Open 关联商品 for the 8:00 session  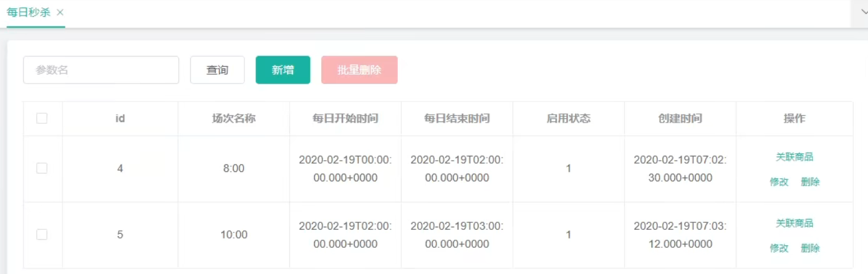[794, 157]
